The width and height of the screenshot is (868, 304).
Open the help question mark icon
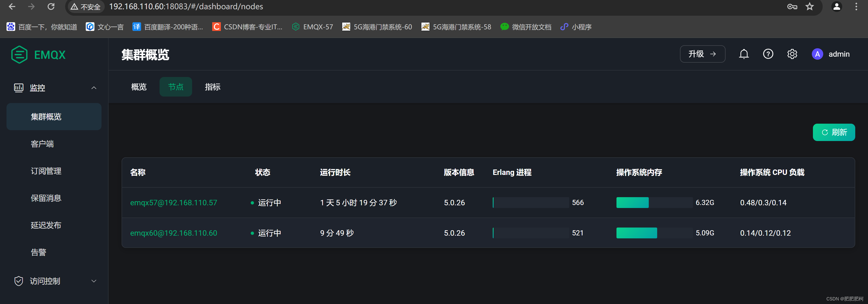click(768, 54)
